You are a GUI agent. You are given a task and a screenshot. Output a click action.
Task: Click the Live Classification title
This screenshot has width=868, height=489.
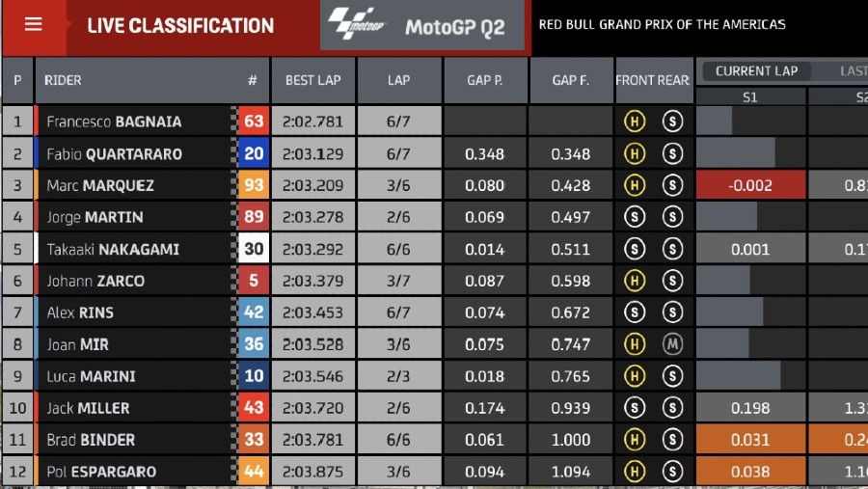click(180, 26)
